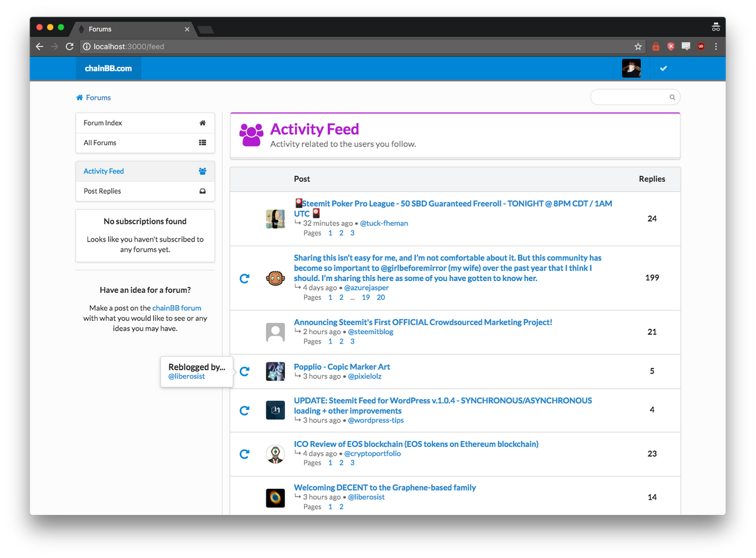Go to page 2 of Steemit marketing post
This screenshot has width=756, height=558.
(x=341, y=342)
